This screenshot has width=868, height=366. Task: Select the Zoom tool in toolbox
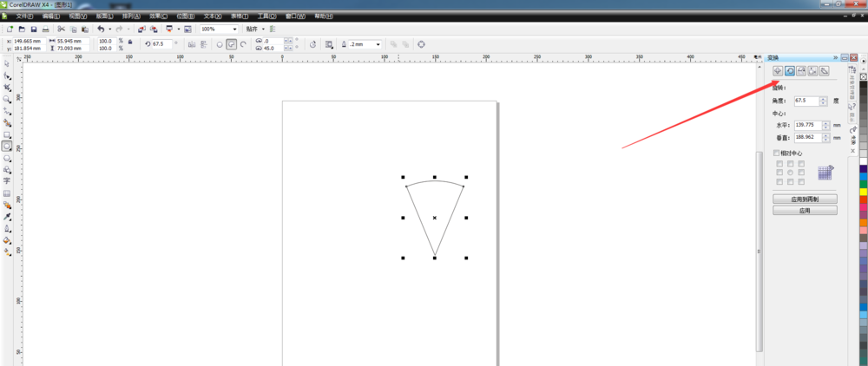(7, 100)
